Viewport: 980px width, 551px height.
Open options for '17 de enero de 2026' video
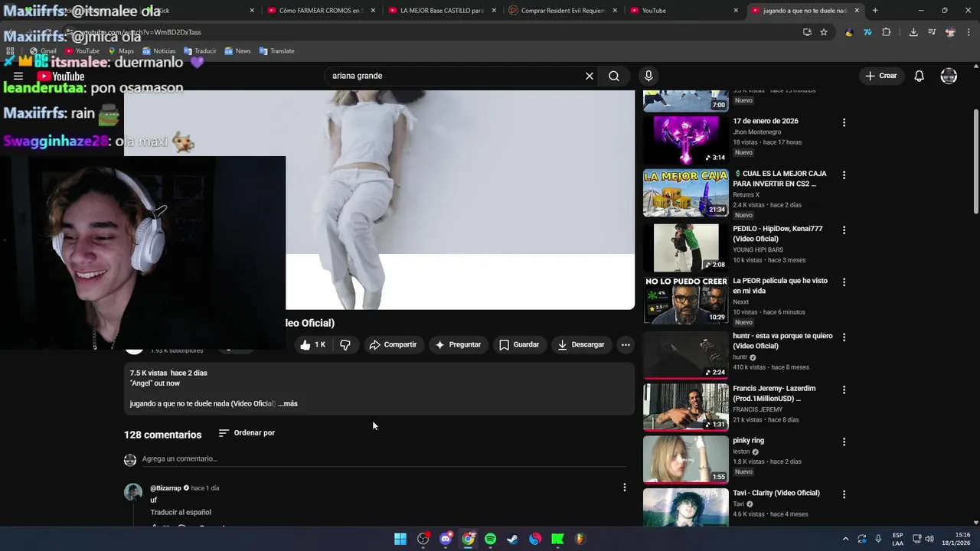(844, 122)
